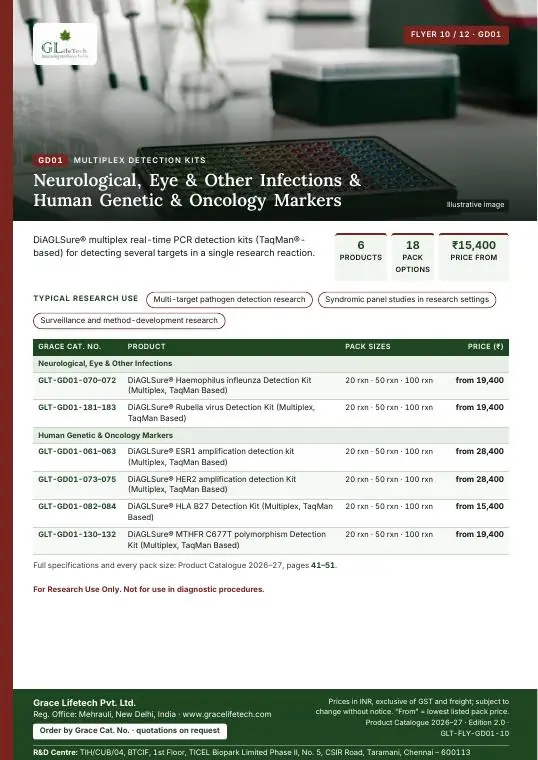Click the GRACE CAT. NO. column header
Image resolution: width=538 pixels, height=760 pixels.
(x=69, y=347)
